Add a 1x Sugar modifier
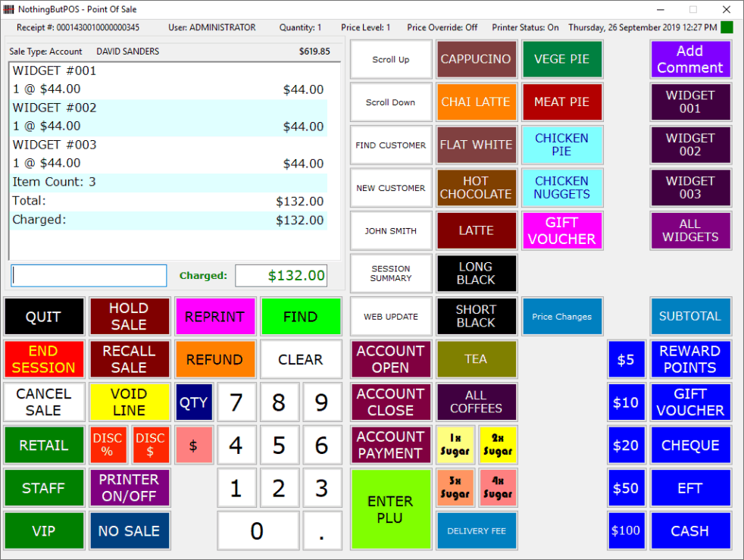This screenshot has height=560, width=744. (455, 445)
